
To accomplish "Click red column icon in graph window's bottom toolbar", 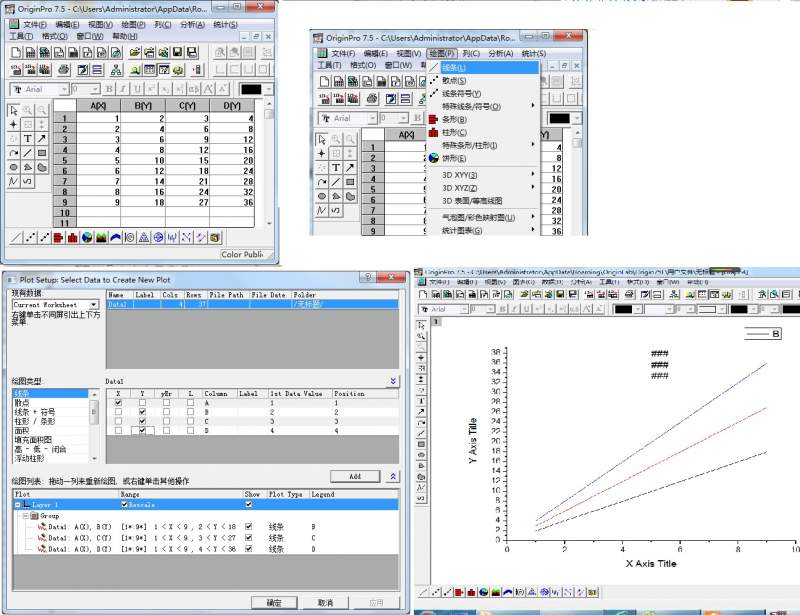I will tap(471, 592).
